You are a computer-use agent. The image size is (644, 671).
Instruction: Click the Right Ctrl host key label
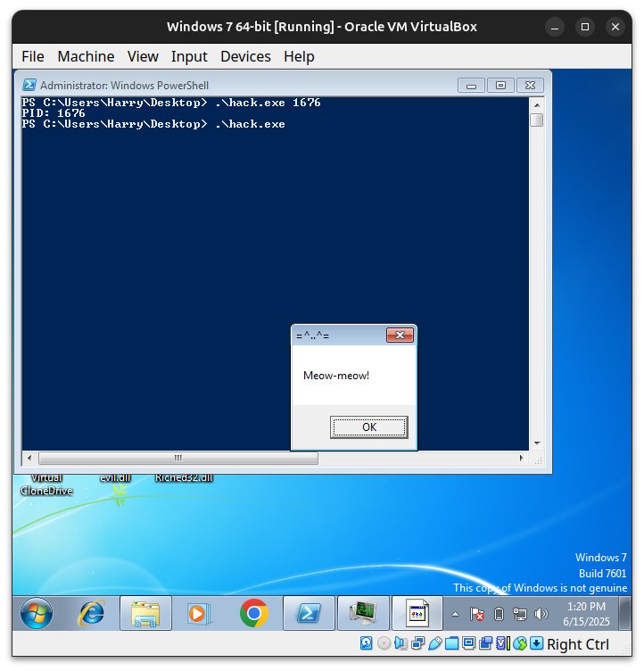pos(578,644)
